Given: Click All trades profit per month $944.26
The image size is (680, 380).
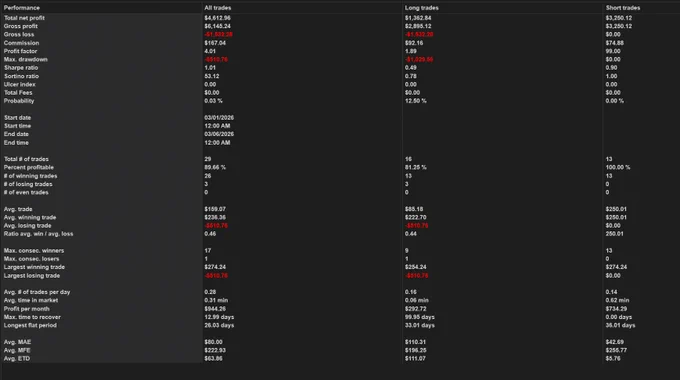Looking at the screenshot, I should click(x=215, y=309).
